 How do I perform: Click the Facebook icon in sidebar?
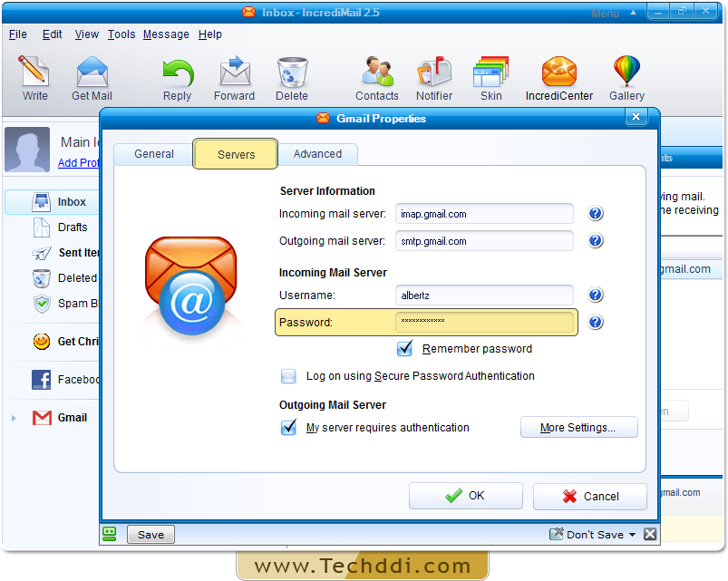(x=42, y=380)
